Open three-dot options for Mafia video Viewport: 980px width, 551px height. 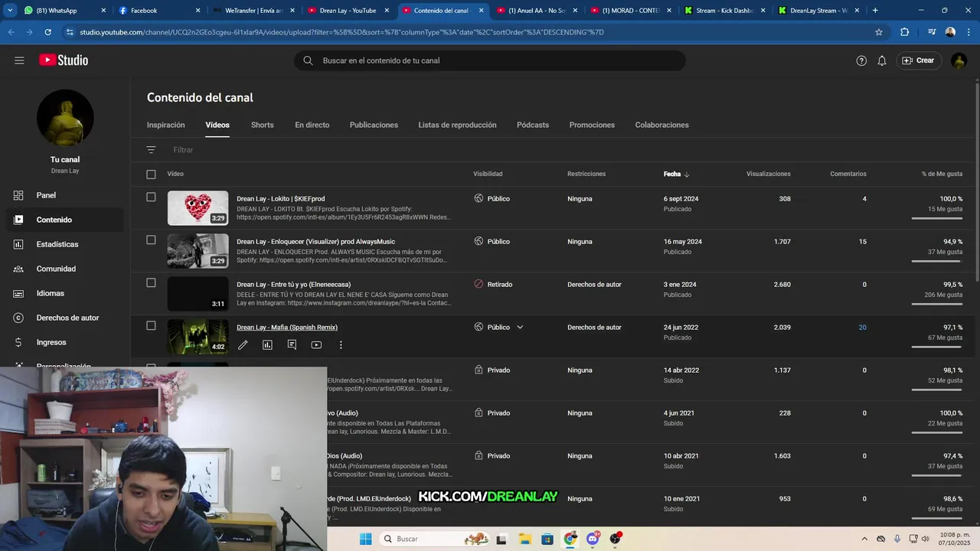(341, 345)
